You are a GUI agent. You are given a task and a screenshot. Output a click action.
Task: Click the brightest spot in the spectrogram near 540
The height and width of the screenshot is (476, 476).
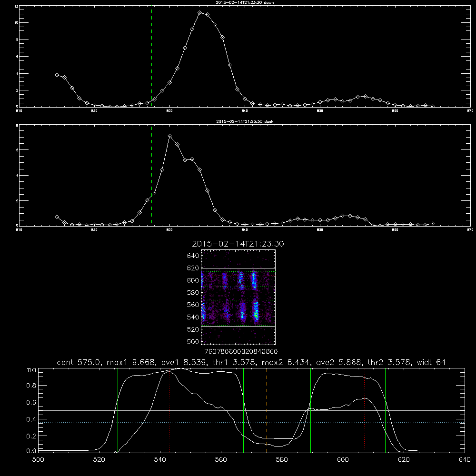[256, 316]
